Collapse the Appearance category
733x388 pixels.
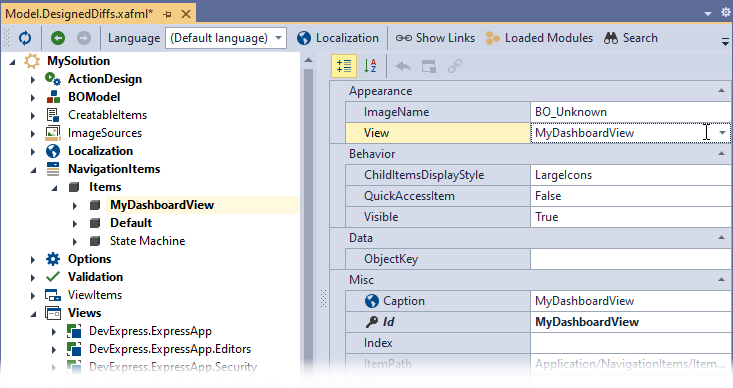721,91
